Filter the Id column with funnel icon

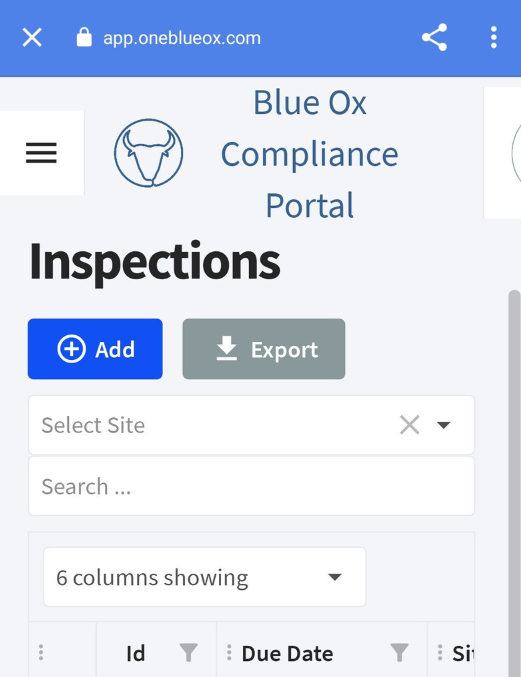(x=188, y=652)
